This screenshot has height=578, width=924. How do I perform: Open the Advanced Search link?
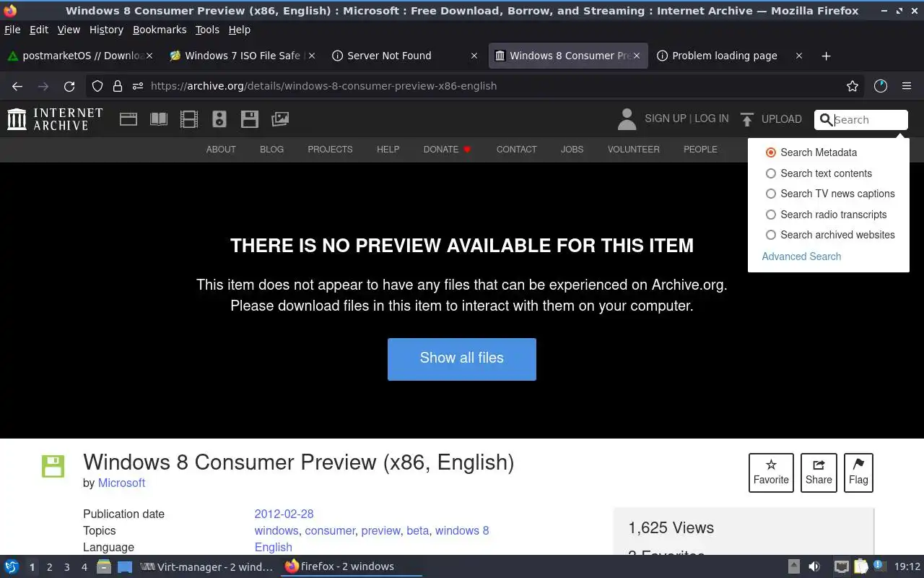point(801,256)
